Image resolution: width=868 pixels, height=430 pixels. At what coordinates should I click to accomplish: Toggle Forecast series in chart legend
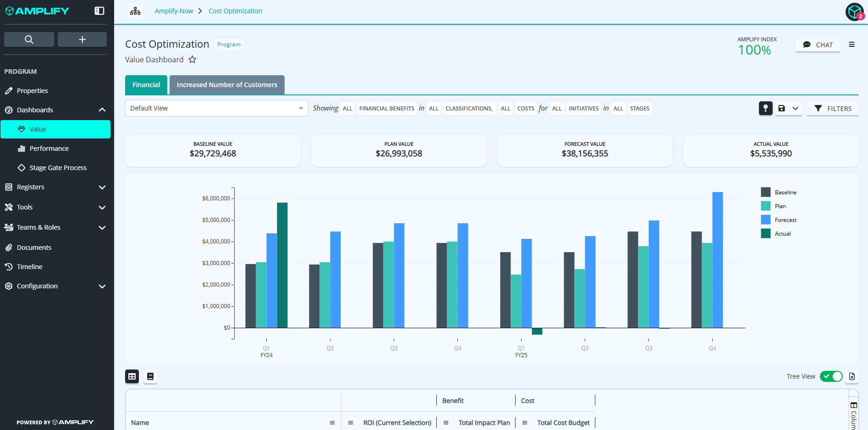click(779, 220)
